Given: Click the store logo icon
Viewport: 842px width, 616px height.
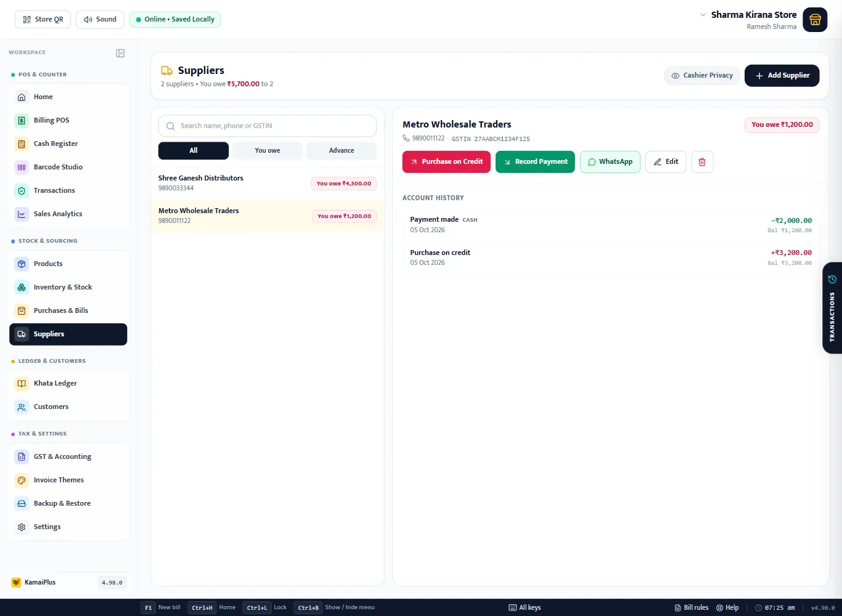Looking at the screenshot, I should tap(815, 20).
